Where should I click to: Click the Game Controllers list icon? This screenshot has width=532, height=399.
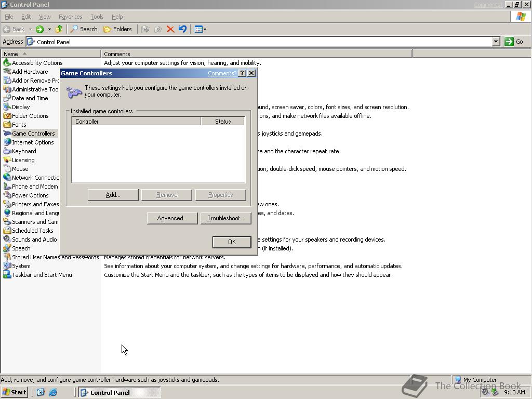tap(7, 134)
